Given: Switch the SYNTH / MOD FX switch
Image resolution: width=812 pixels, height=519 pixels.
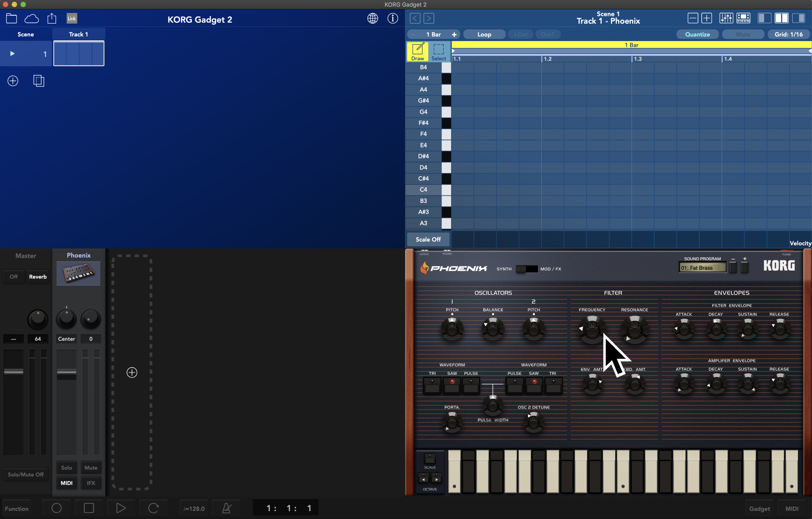Looking at the screenshot, I should pyautogui.click(x=527, y=269).
